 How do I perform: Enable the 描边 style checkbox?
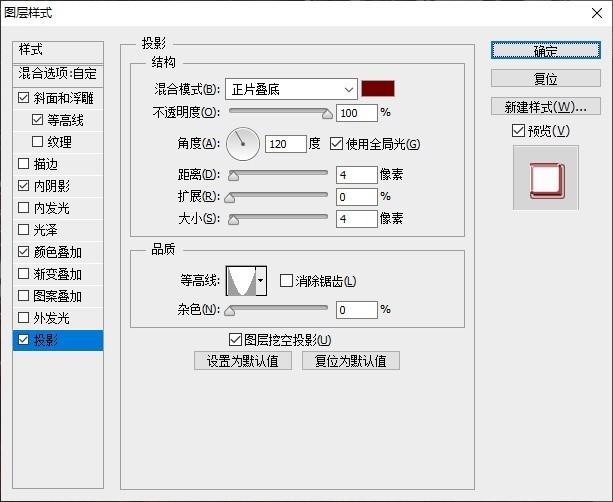[24, 164]
